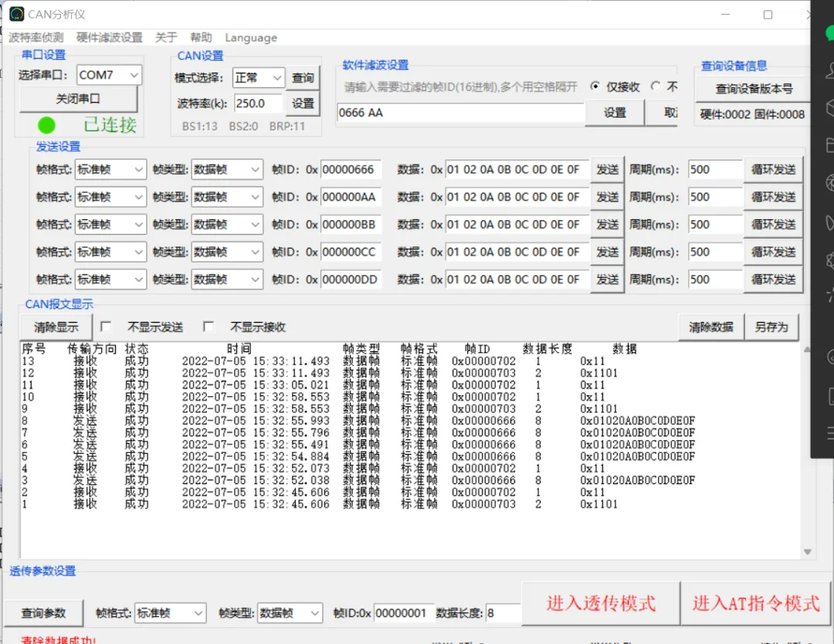Open 帧类型 dropdown in the 000000BB row
Viewport: 834px width, 644px height.
coord(226,225)
